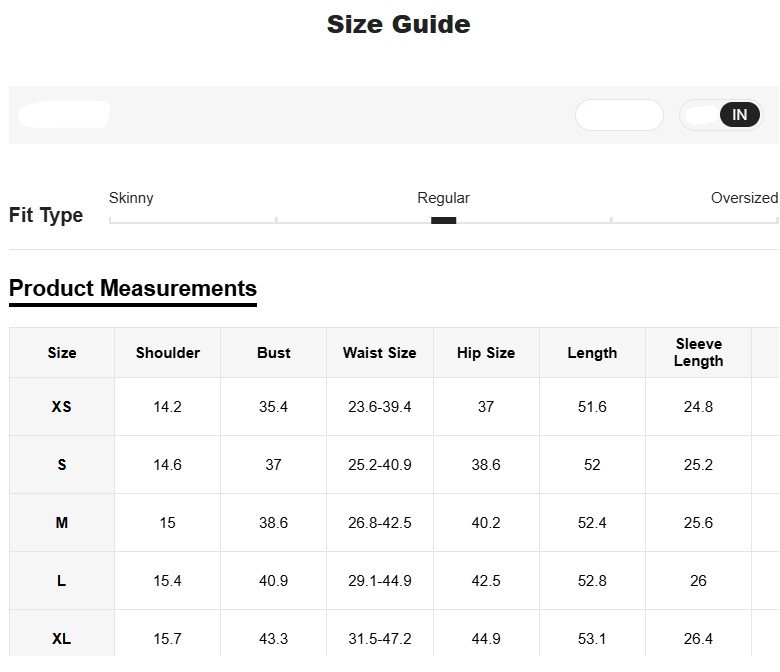Select the XS size row label

tap(62, 407)
